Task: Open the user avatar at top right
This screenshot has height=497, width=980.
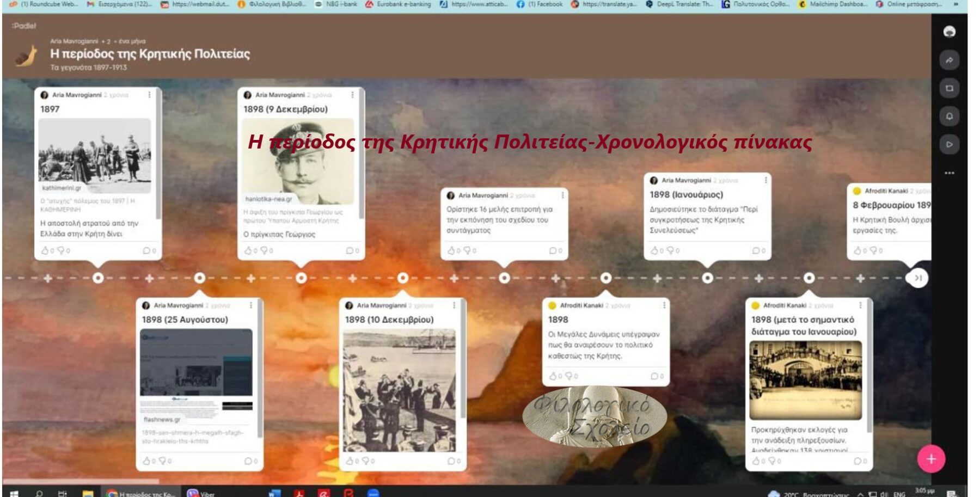Action: [x=949, y=32]
